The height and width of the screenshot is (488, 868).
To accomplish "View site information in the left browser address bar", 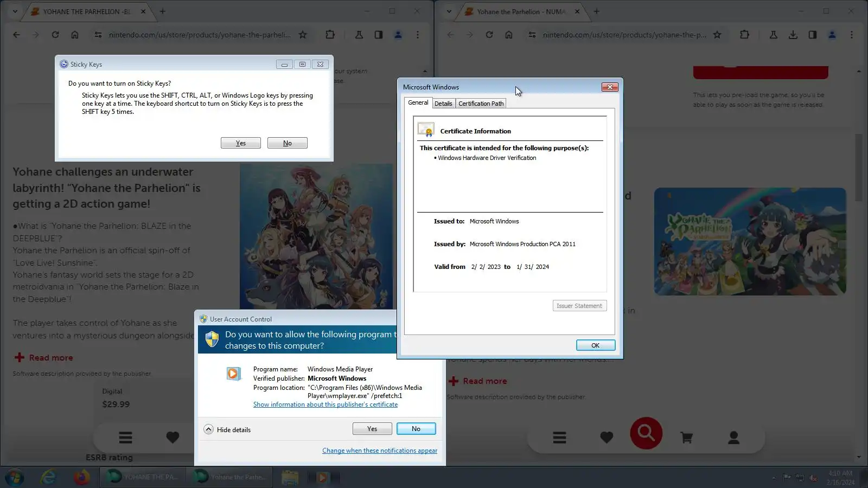I will tap(98, 35).
